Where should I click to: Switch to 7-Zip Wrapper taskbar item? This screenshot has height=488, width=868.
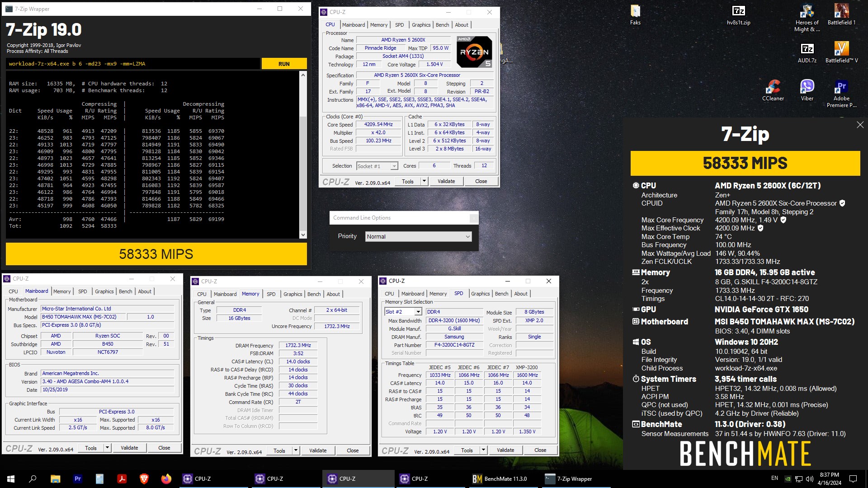[576, 479]
